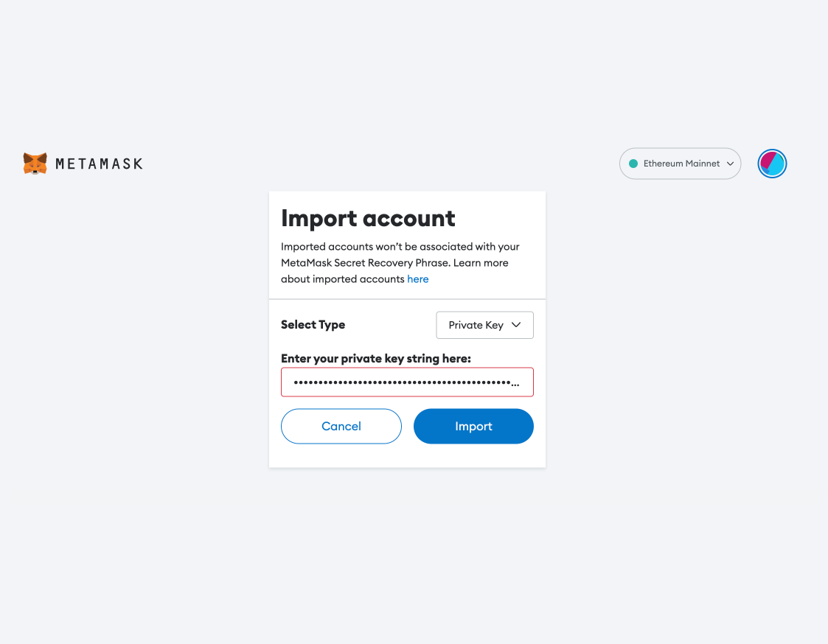Click the trailing ellipsis in the key field
The height and width of the screenshot is (644, 828).
tap(515, 384)
